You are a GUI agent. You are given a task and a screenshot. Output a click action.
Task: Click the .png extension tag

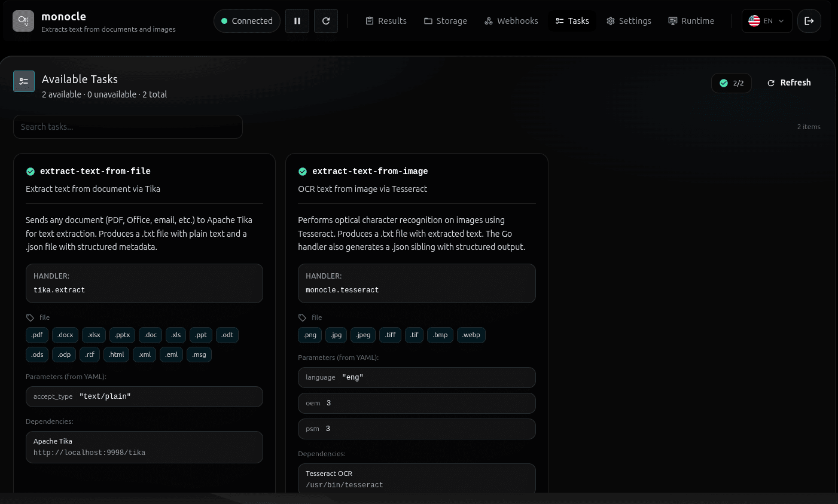click(310, 335)
